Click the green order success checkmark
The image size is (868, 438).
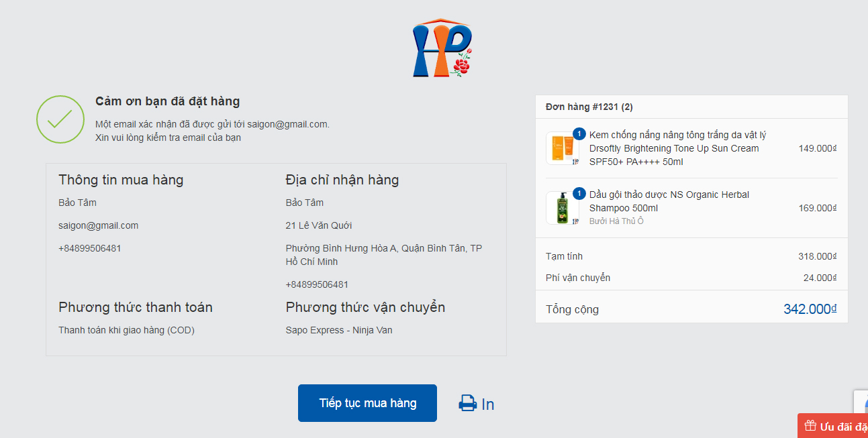pyautogui.click(x=60, y=119)
